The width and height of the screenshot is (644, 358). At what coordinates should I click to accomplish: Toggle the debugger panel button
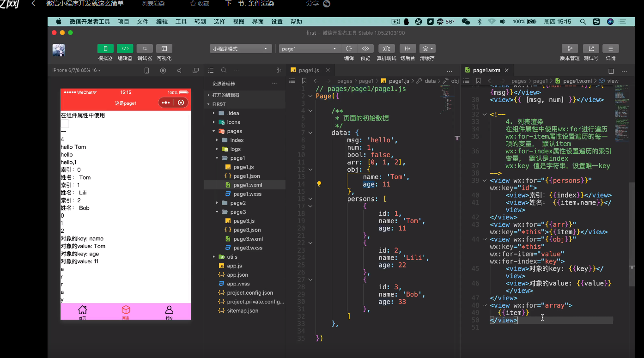[x=145, y=49]
